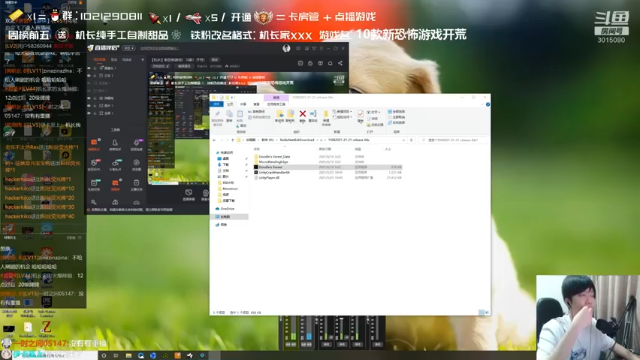
Task: Click the New folder icon in Explorer ribbon
Action: pos(326,114)
